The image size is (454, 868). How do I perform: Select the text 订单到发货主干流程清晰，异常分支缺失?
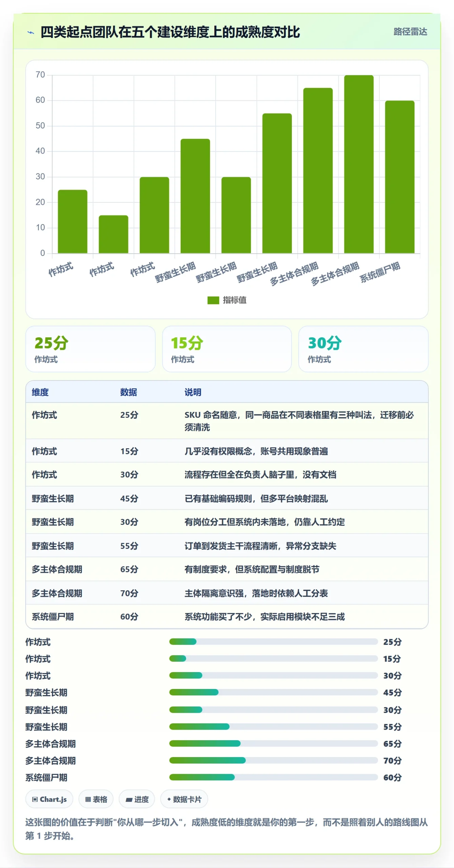click(x=260, y=546)
